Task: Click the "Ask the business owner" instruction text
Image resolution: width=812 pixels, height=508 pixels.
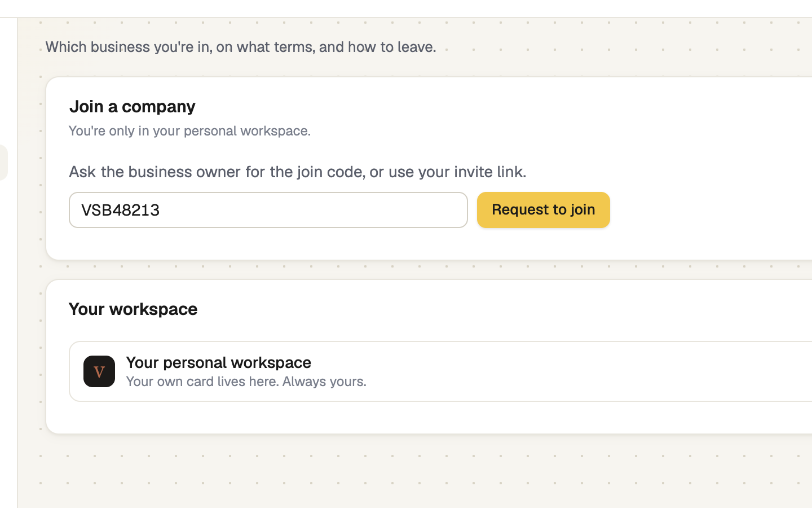Action: [298, 172]
